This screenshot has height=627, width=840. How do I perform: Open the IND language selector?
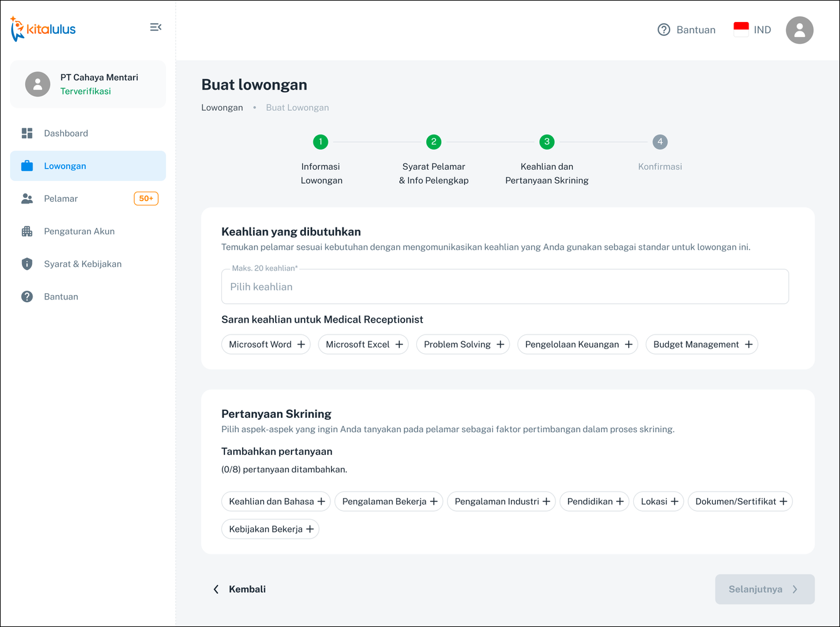click(752, 29)
